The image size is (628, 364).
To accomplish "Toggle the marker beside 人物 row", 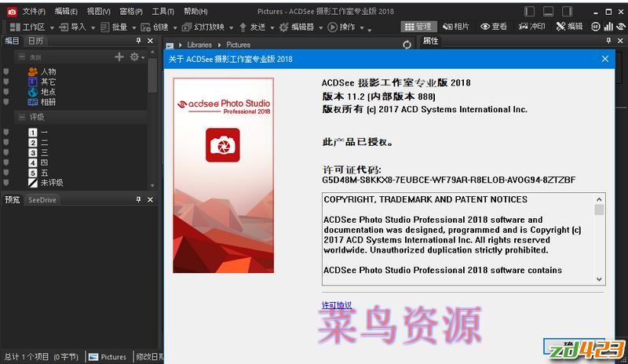I will click(6, 71).
